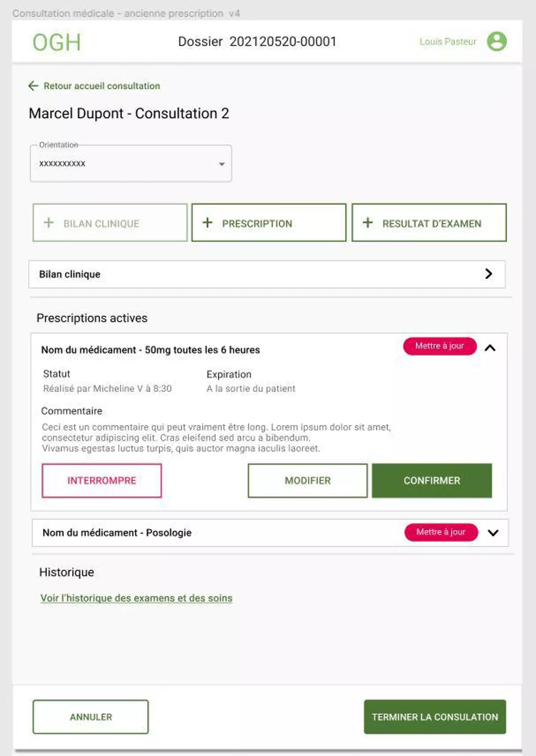Click the back arrow to return to consultation home

33,86
